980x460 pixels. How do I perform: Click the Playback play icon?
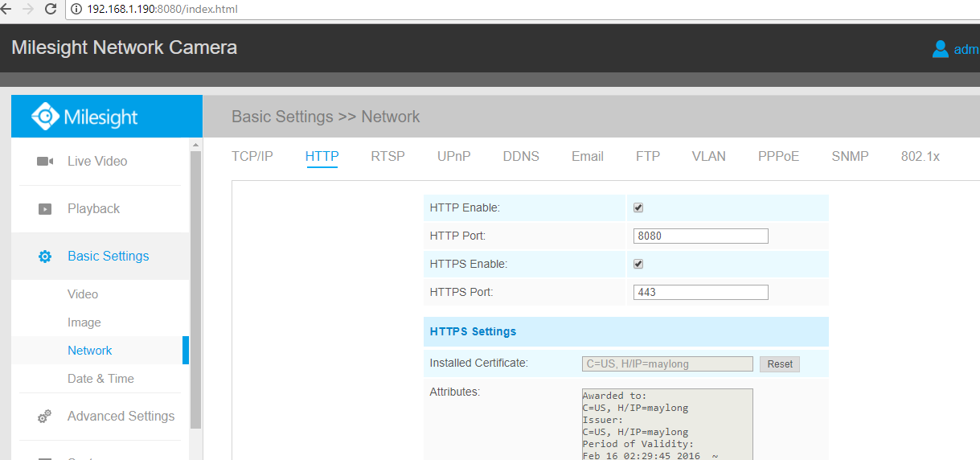(x=45, y=209)
